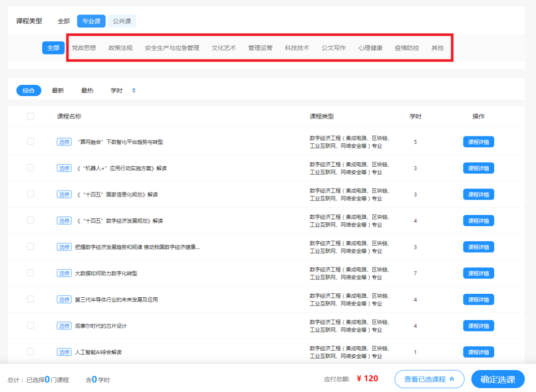536x392 pixels.
Task: Filter courses by 疫情防控 category
Action: [x=406, y=48]
